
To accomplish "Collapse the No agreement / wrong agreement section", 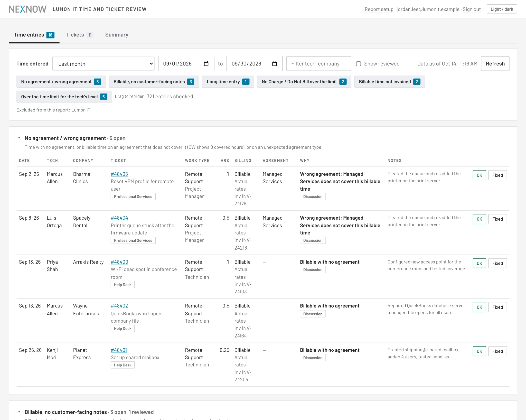I will [19, 138].
